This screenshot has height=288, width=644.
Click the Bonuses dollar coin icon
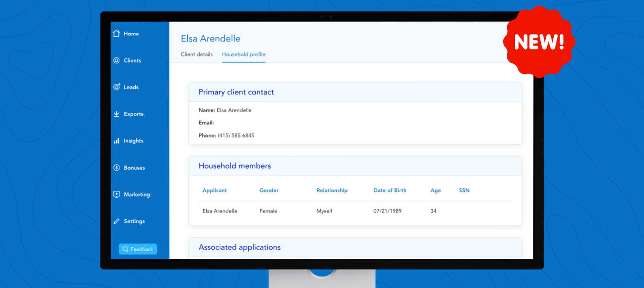coord(116,167)
